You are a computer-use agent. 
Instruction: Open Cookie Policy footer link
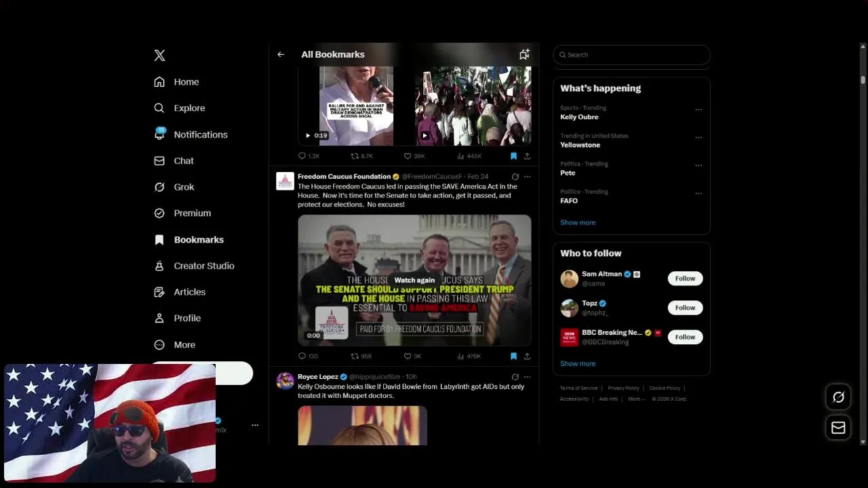pos(665,388)
